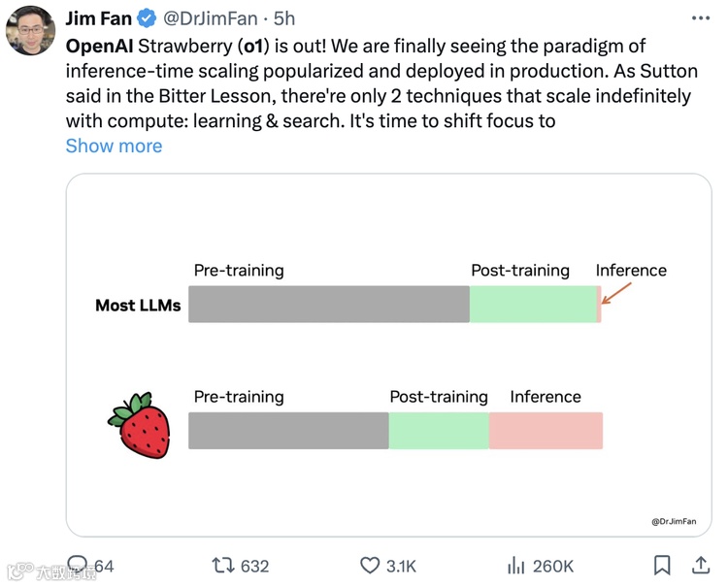Click the pink Inference bar in strawberry row
The image size is (728, 587).
point(546,430)
